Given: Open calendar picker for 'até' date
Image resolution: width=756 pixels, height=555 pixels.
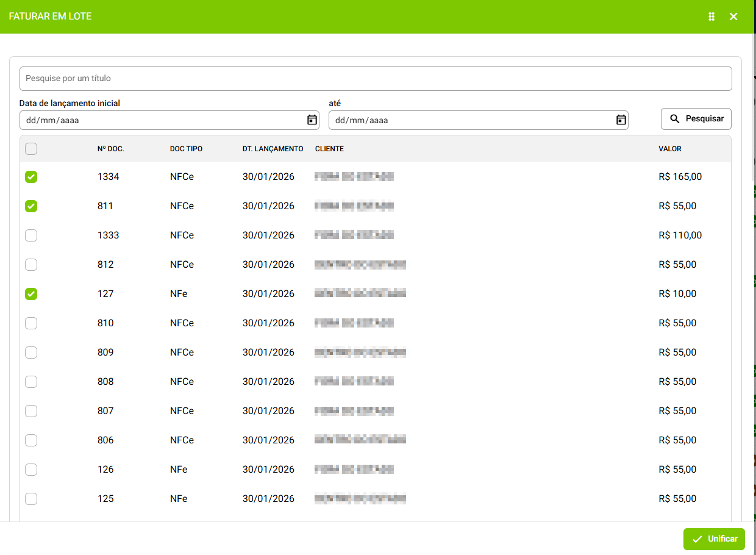Looking at the screenshot, I should click(621, 120).
